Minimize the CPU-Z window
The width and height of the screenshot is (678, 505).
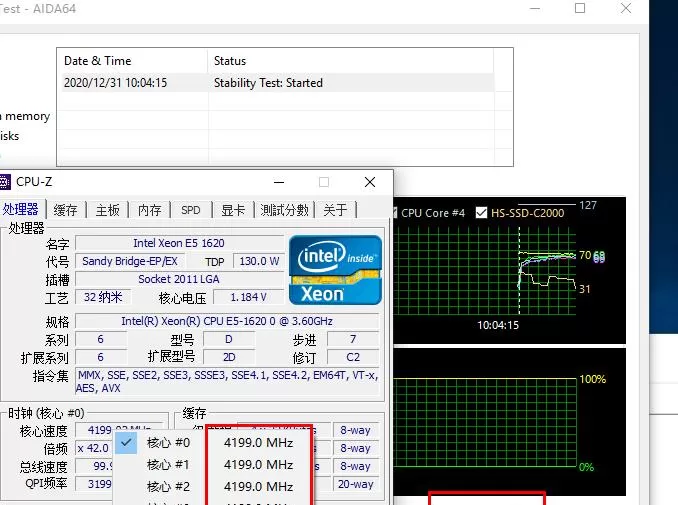279,182
